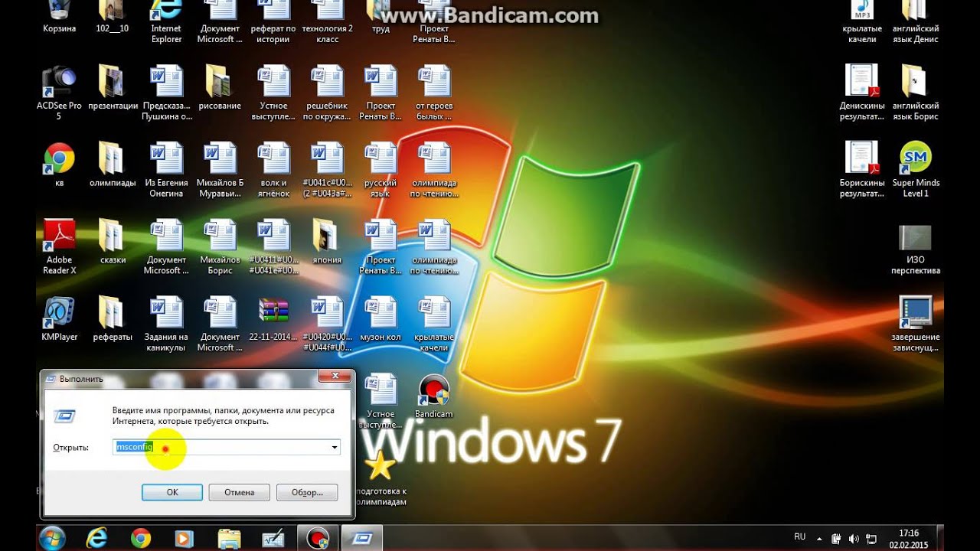
Task: Open Windows Media Player from taskbar
Action: (x=184, y=539)
